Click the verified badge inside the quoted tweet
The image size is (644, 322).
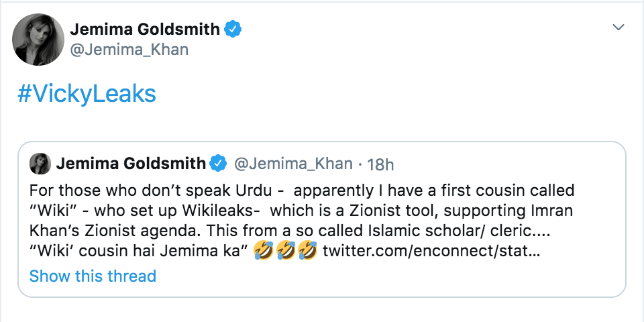219,164
